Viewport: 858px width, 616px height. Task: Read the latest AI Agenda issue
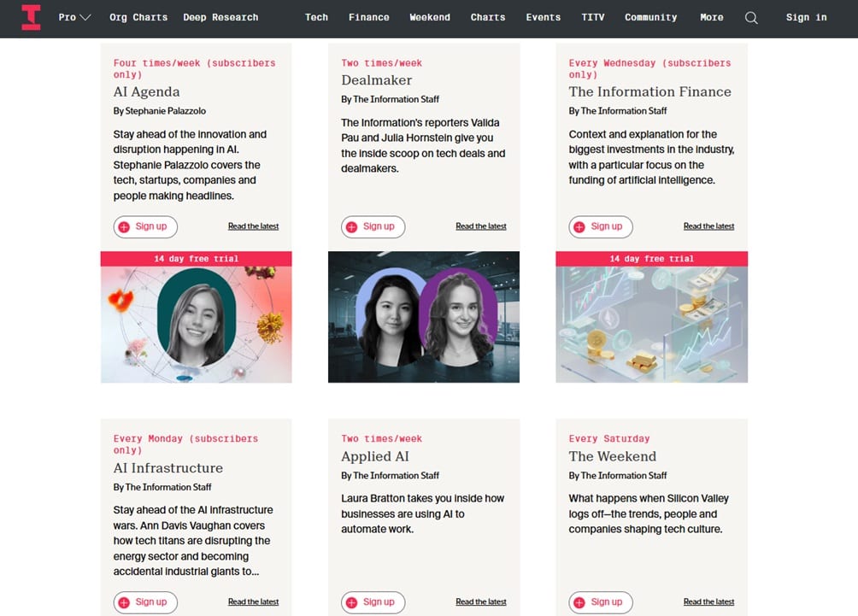(x=253, y=226)
